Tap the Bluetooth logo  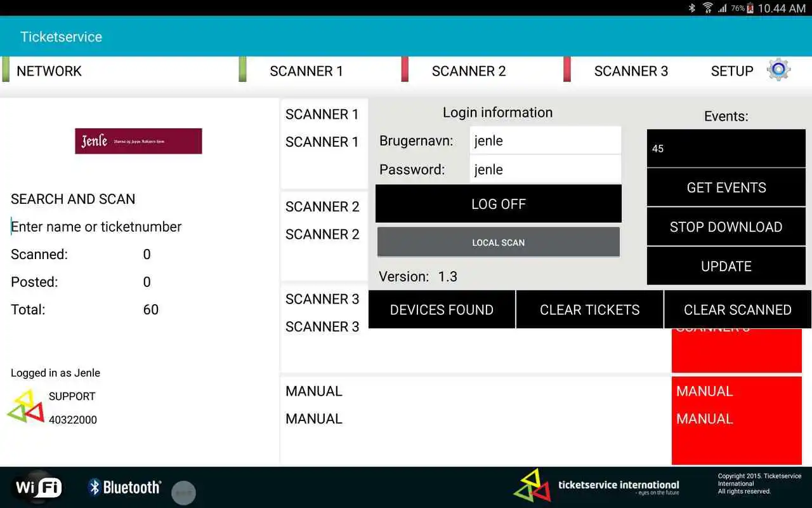coord(124,487)
